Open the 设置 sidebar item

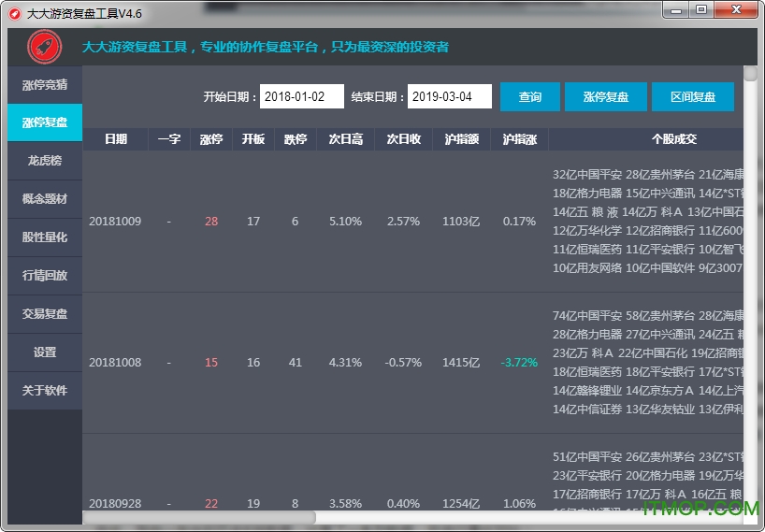pos(45,352)
